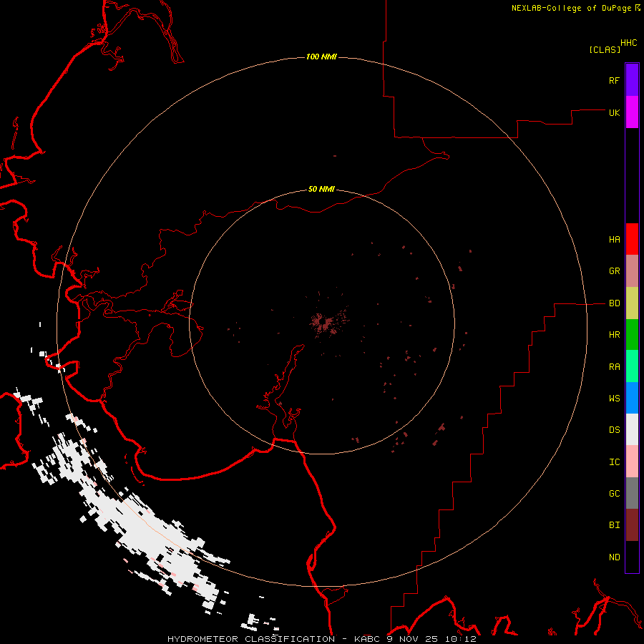Click the 9 NOV 25 date text
This screenshot has height=644, width=644.
[x=412, y=639]
